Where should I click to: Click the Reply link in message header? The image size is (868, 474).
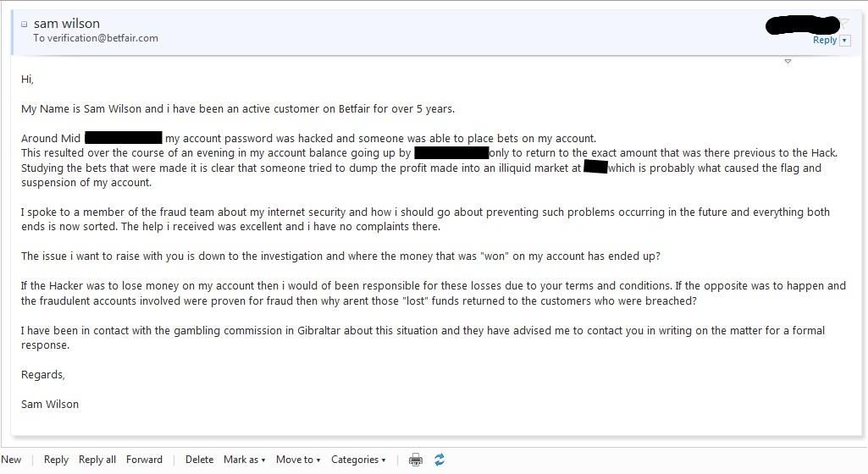coord(824,40)
